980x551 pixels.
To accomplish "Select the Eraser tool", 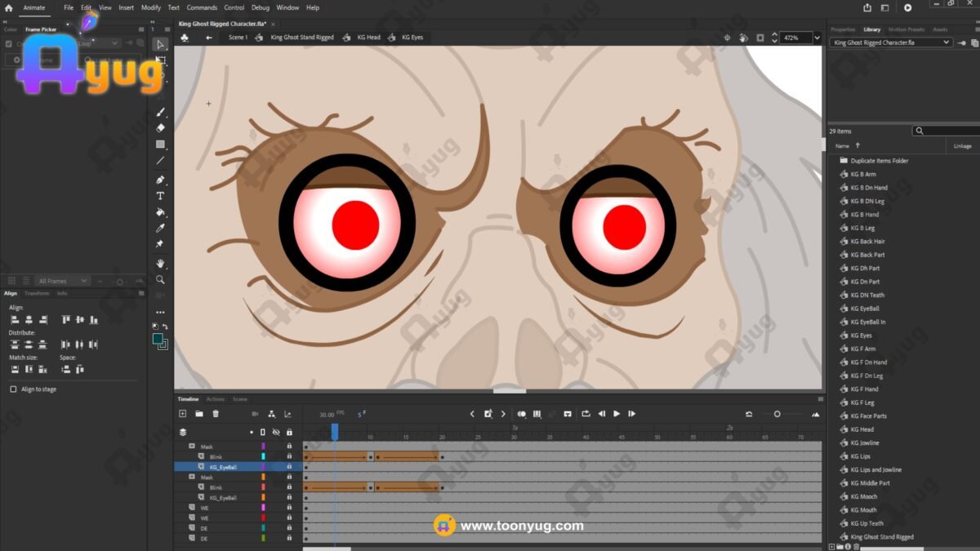I will pos(161,127).
